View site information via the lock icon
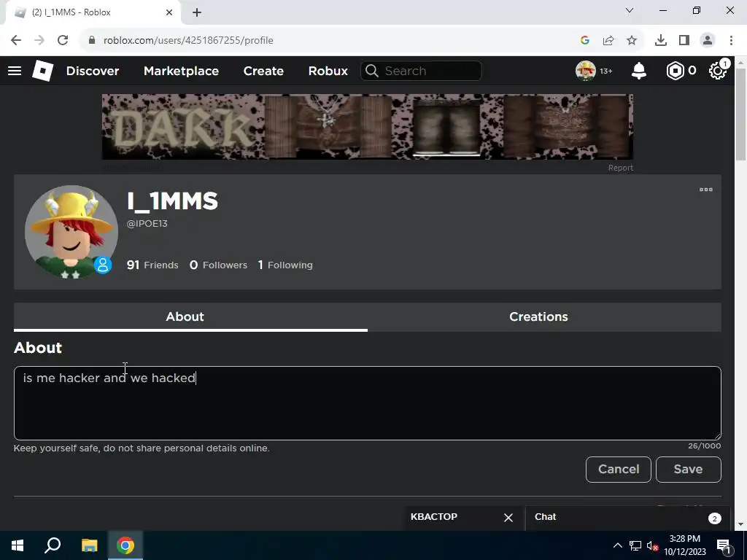This screenshot has width=747, height=560. [x=92, y=40]
